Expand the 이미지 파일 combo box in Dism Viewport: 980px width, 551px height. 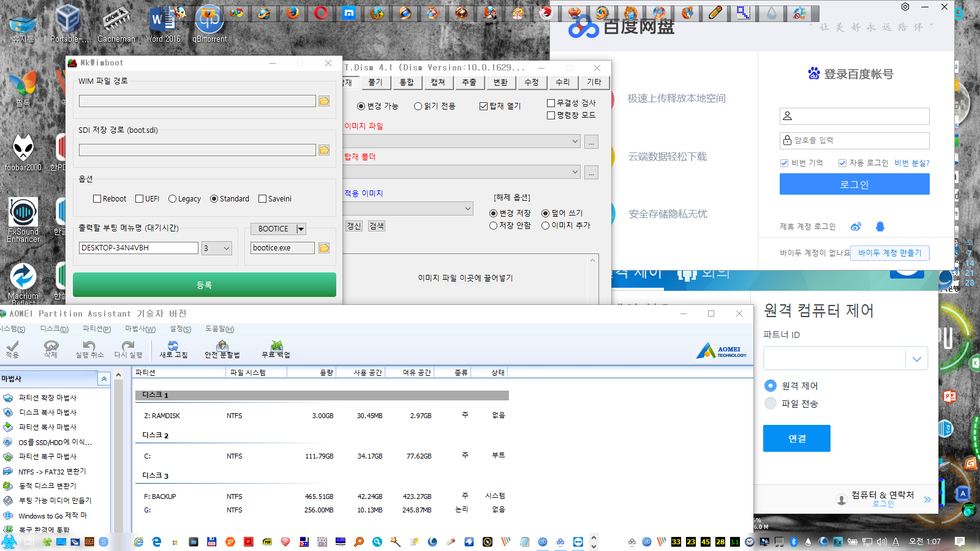click(575, 141)
